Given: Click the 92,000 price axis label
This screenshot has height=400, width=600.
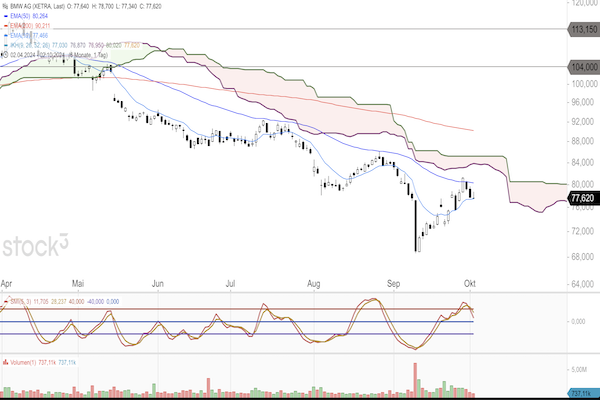Looking at the screenshot, I should pos(582,122).
